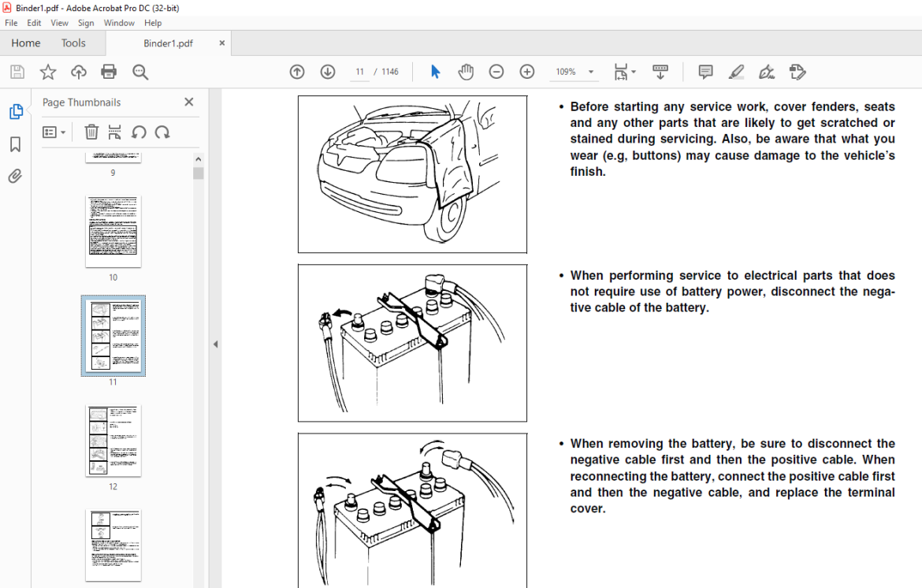Open the File menu

click(11, 23)
